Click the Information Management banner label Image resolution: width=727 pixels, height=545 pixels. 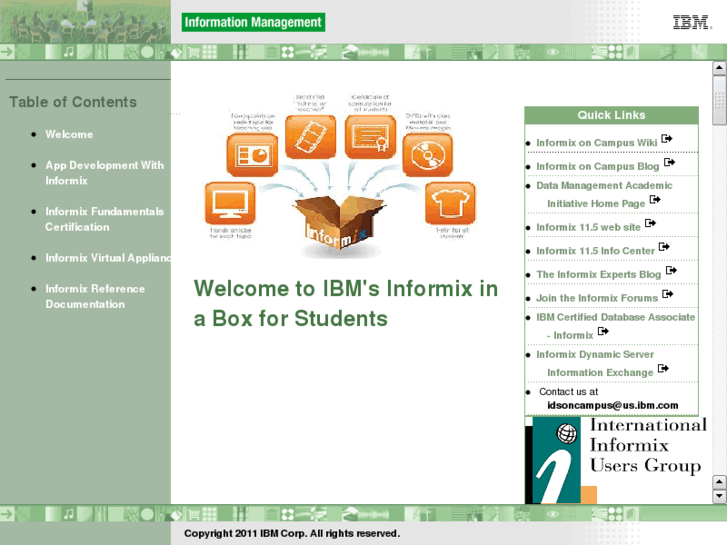[253, 22]
